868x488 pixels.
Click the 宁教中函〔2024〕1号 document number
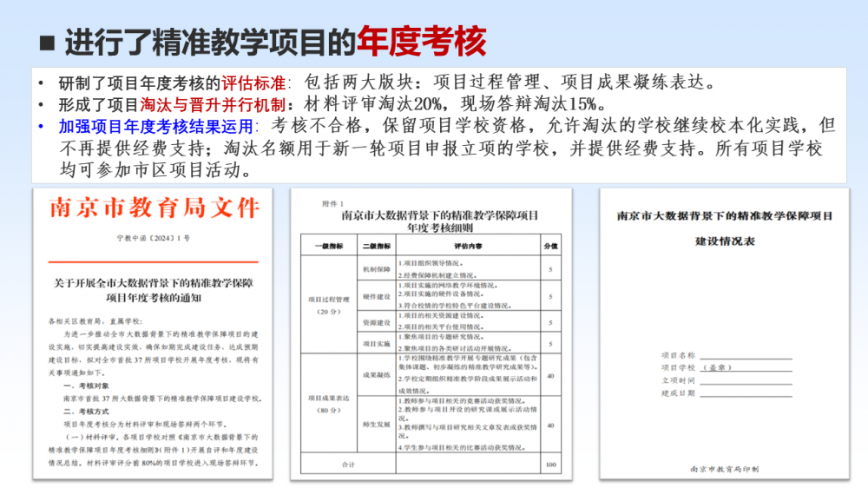pos(153,237)
